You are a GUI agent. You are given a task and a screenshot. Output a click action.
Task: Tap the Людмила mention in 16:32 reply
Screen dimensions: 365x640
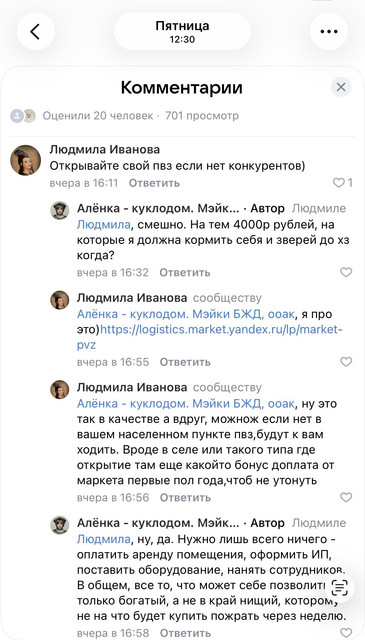pos(104,224)
